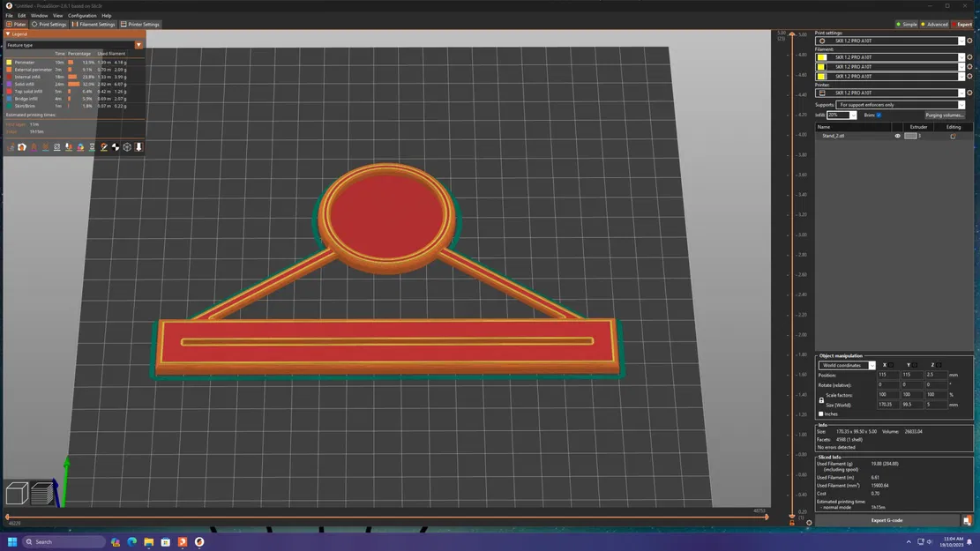Open the View menu
Screen dimensions: 980x551
click(x=57, y=16)
